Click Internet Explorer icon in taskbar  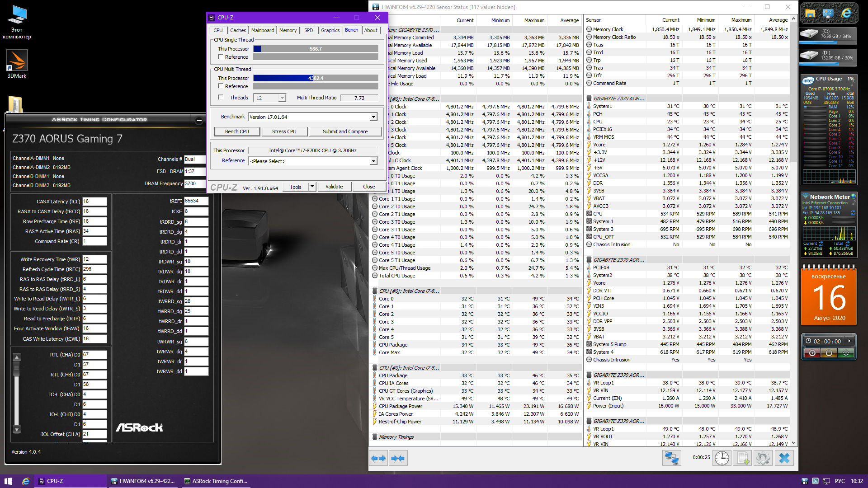pos(26,481)
